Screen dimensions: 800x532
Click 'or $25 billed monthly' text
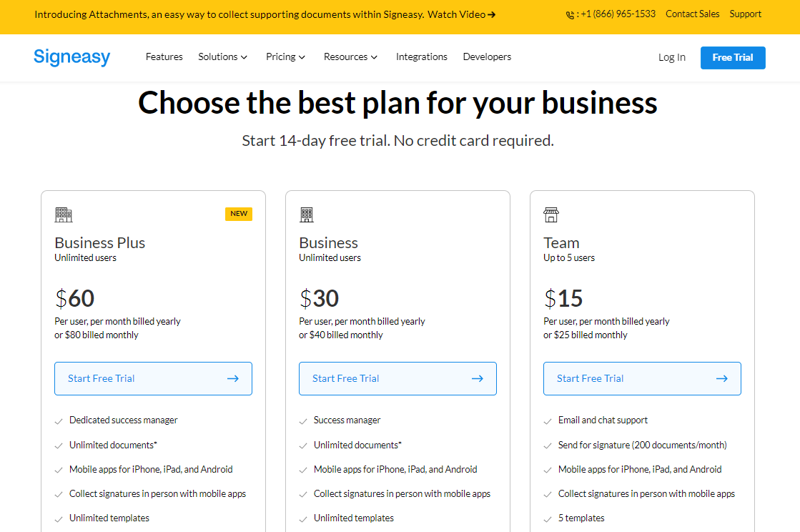[586, 335]
